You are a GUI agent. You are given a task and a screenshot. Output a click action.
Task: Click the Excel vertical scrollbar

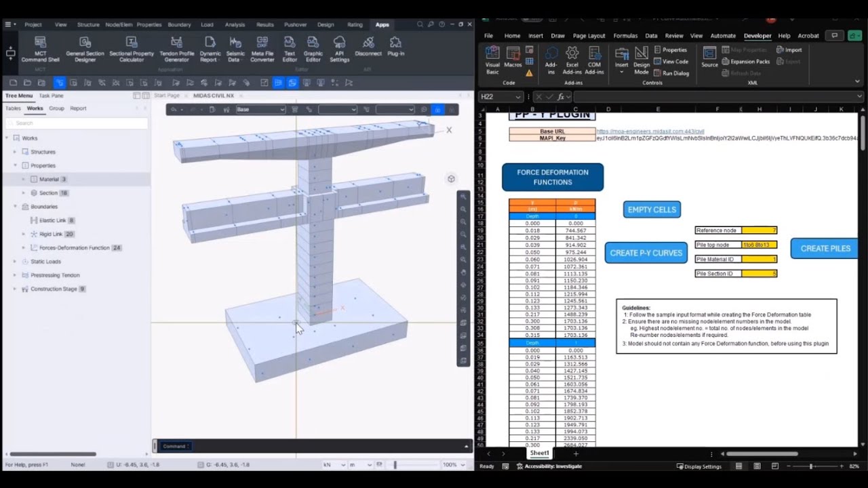(863, 132)
